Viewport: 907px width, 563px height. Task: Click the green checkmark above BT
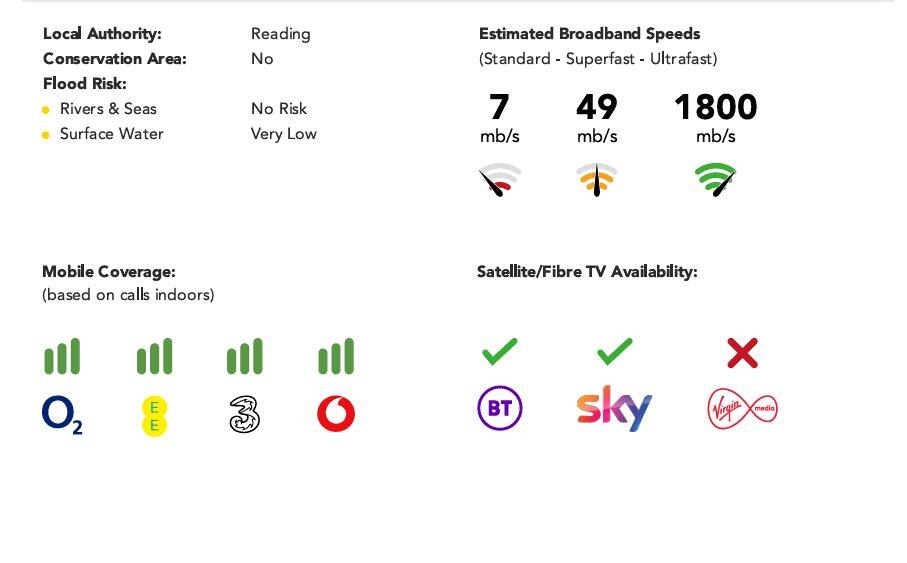pyautogui.click(x=500, y=351)
